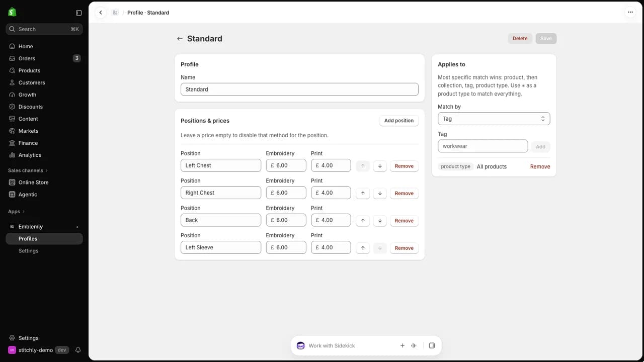This screenshot has height=362, width=644.
Task: Click the Analytics sidebar icon
Action: [x=13, y=155]
